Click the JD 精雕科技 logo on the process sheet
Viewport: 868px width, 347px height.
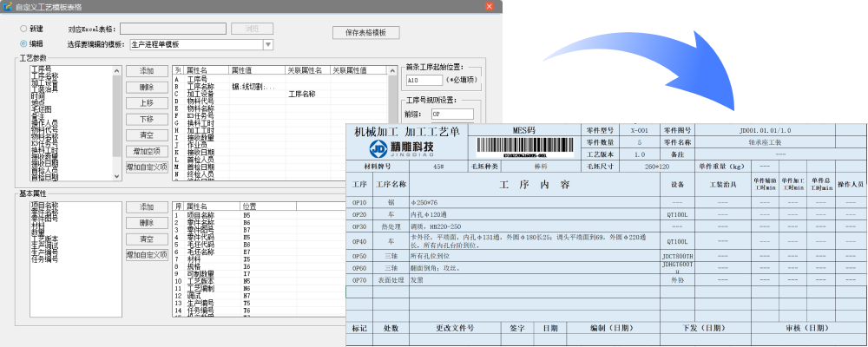coord(402,147)
